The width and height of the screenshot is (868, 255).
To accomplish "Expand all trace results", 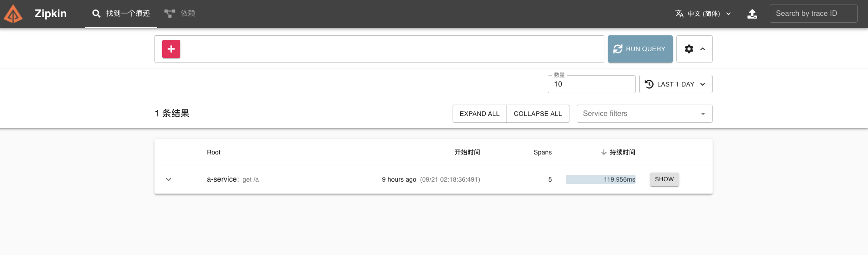I will tap(479, 114).
